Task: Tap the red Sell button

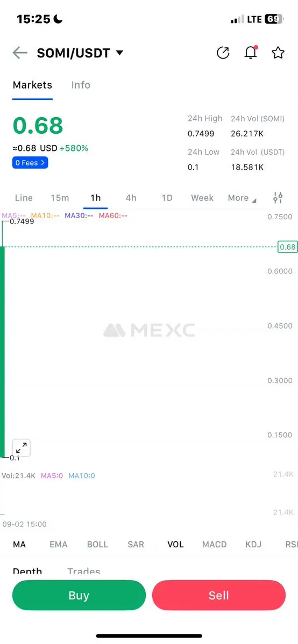Action: (218, 595)
